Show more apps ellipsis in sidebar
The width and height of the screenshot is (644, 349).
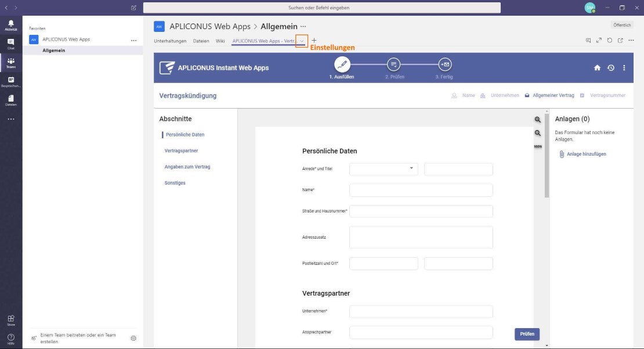coord(10,119)
